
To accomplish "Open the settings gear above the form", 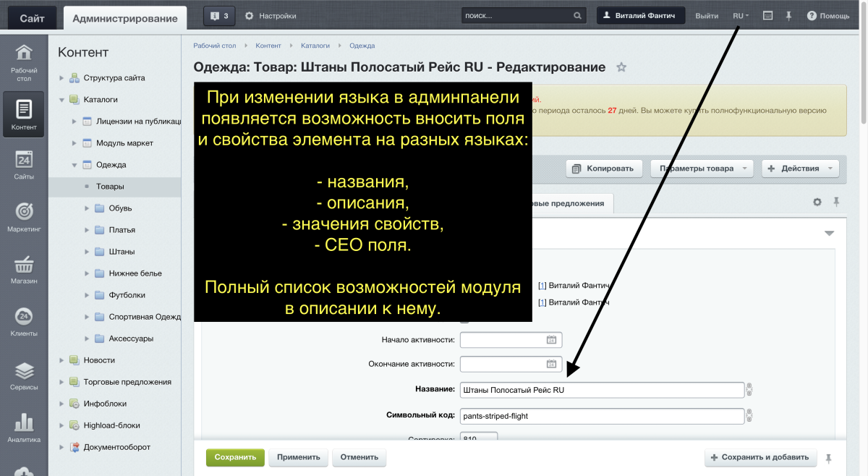I will click(x=817, y=203).
